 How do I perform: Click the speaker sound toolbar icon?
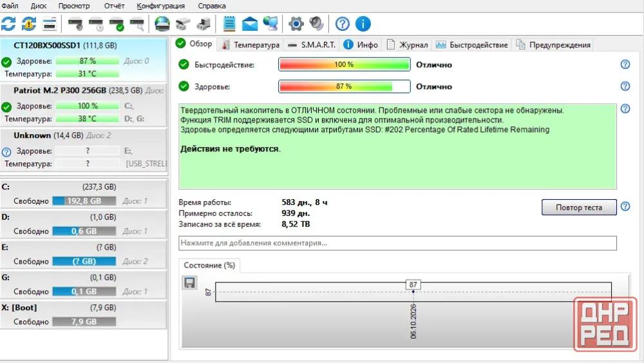click(316, 24)
